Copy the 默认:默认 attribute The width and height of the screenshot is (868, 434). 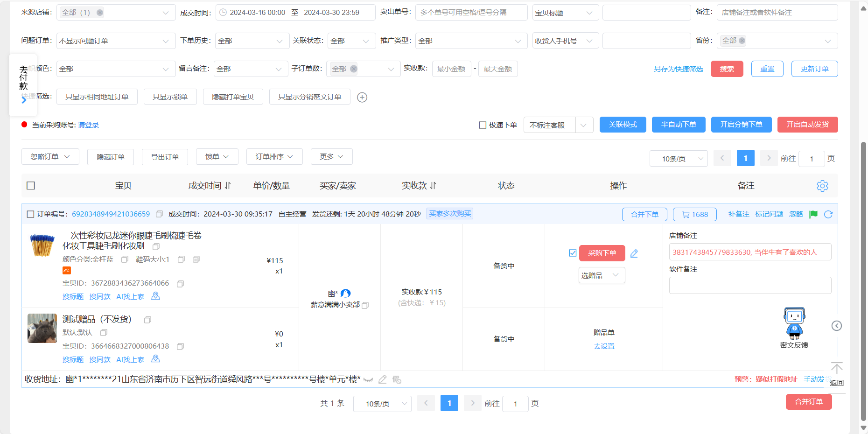(x=104, y=333)
